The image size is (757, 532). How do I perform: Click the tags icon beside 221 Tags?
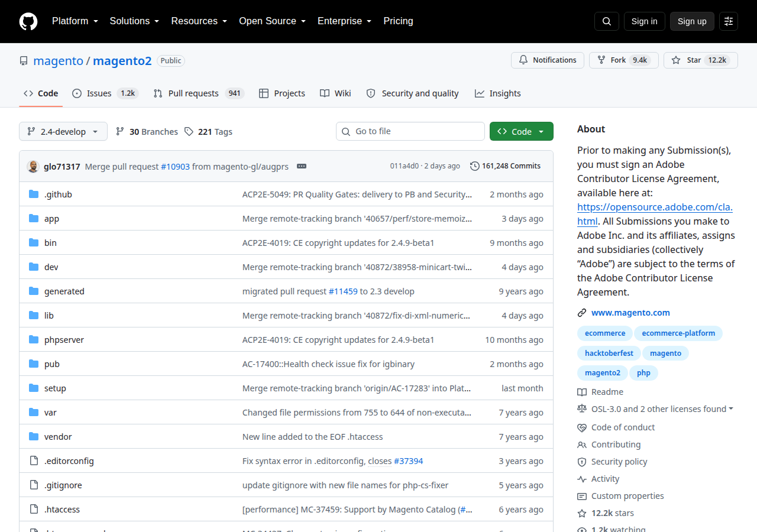click(x=189, y=131)
